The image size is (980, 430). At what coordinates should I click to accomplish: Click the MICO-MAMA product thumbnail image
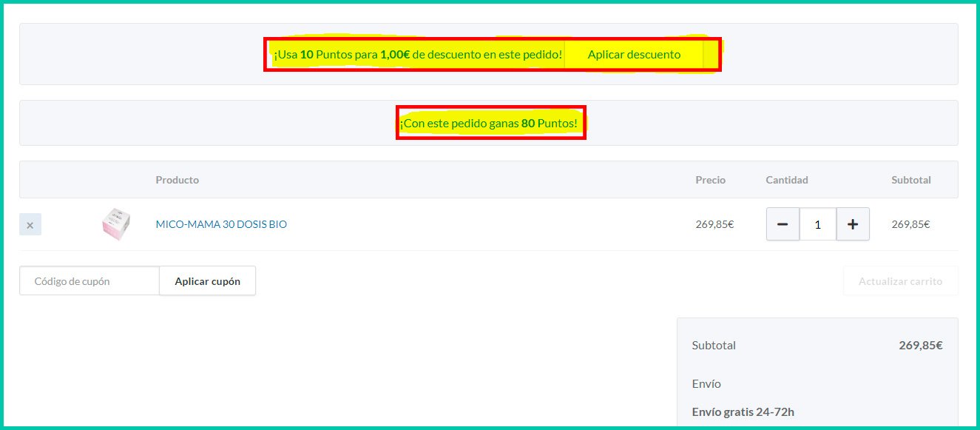[x=116, y=224]
